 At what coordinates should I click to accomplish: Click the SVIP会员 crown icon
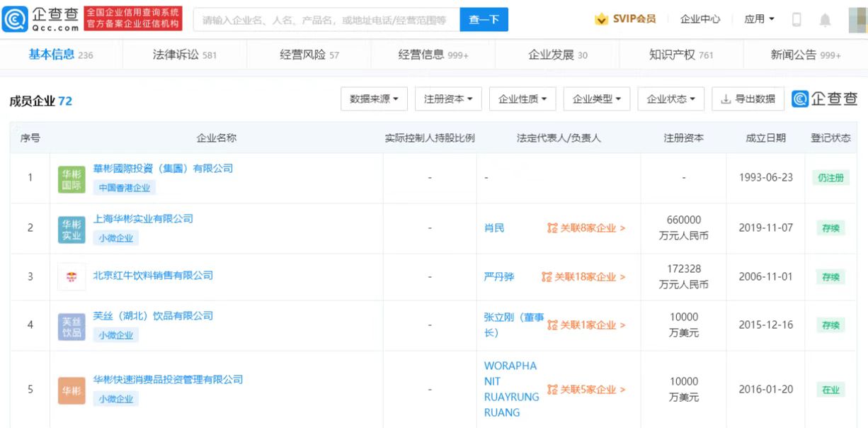pos(601,19)
